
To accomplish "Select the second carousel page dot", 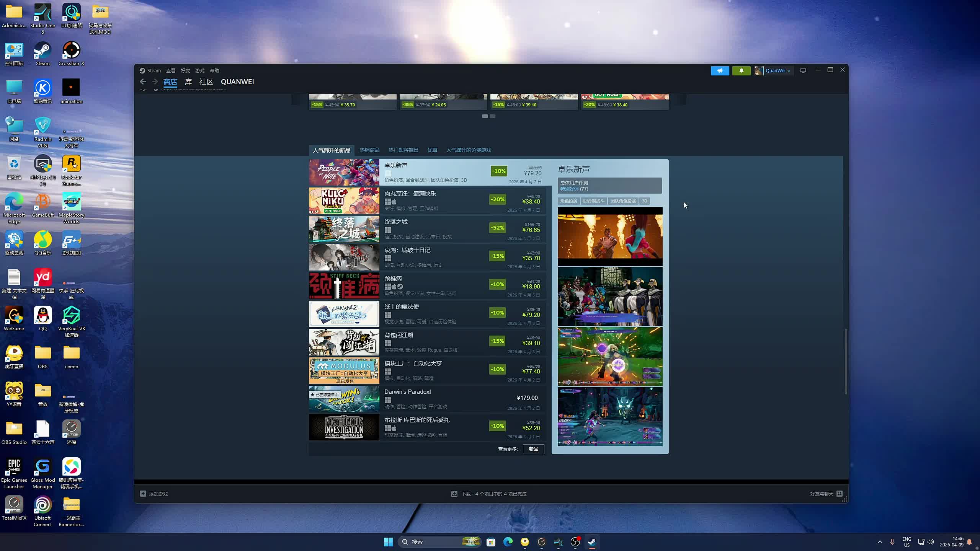I will point(493,116).
